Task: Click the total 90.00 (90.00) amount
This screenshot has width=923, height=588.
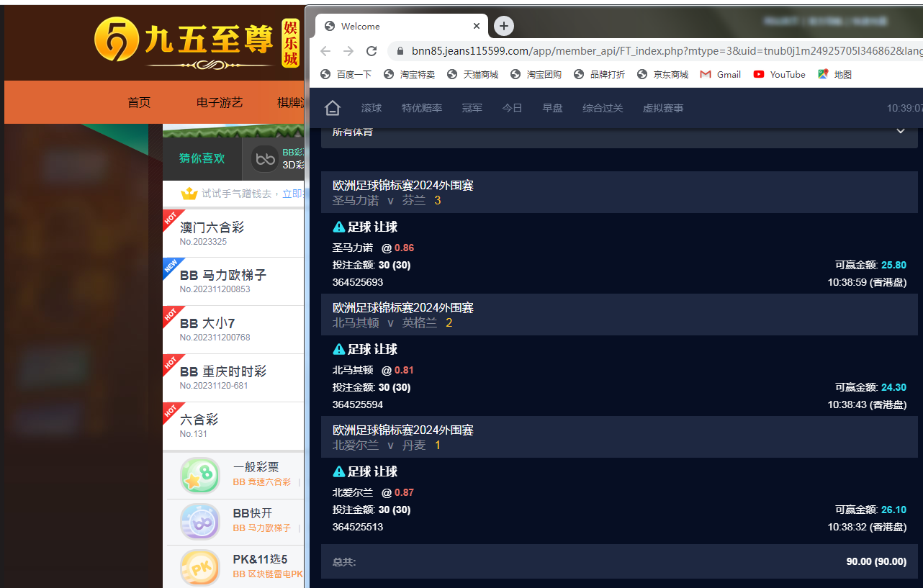Action: point(876,561)
